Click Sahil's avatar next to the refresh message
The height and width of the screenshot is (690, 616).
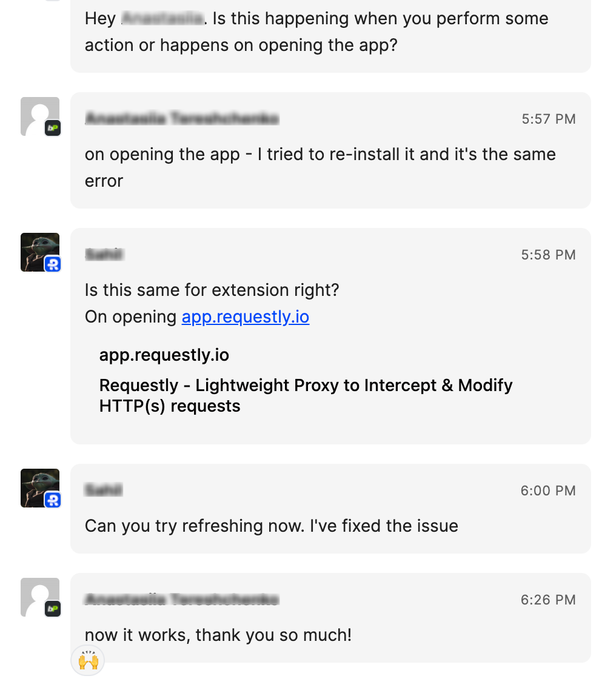[39, 485]
